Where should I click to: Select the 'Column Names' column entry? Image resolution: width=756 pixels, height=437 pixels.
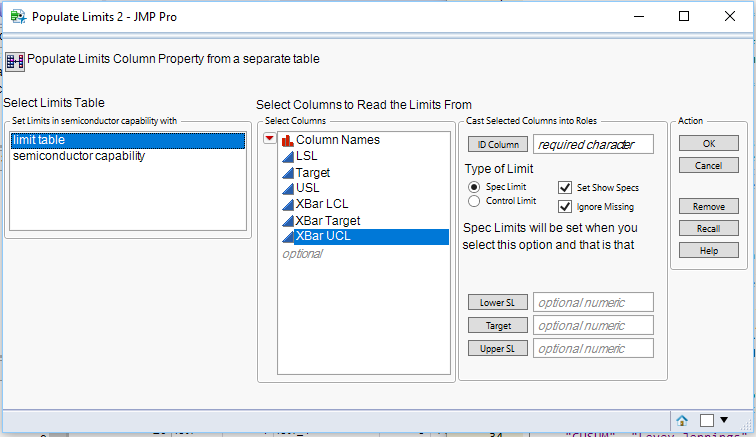tap(338, 140)
